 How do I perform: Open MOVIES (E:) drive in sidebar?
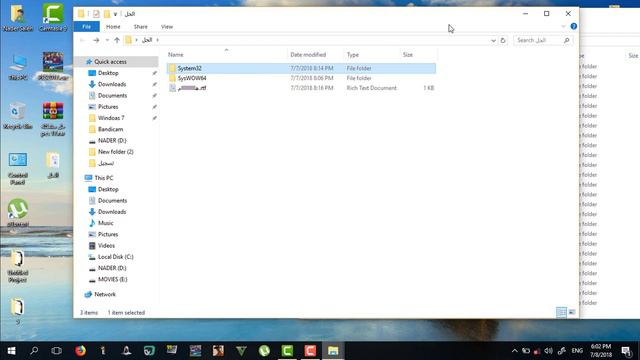(x=112, y=279)
